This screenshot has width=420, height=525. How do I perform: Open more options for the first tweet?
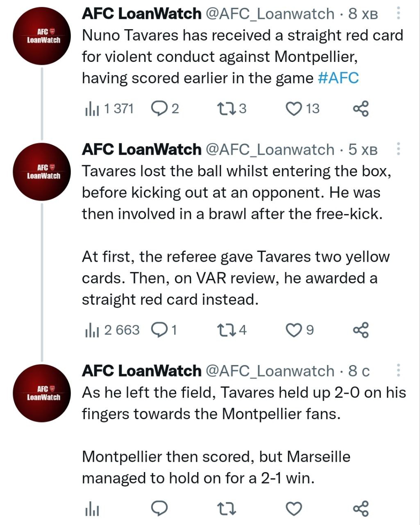tap(398, 14)
